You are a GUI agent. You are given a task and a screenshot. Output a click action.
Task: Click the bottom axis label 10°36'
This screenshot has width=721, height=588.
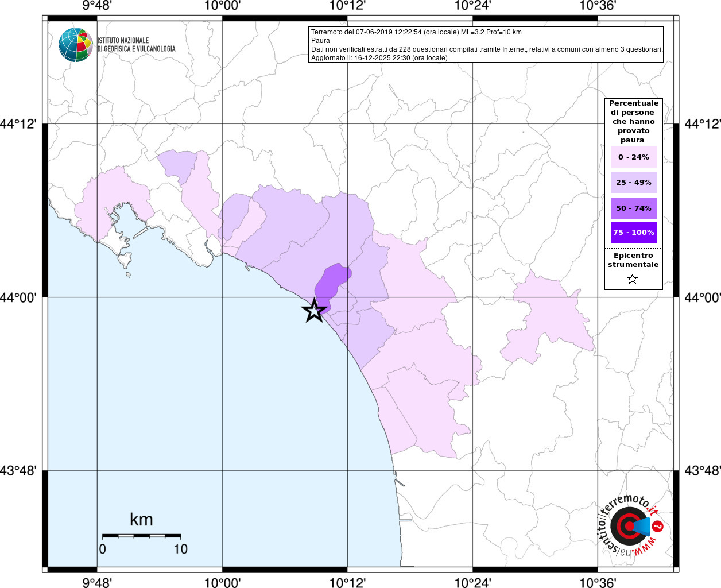coord(598,582)
